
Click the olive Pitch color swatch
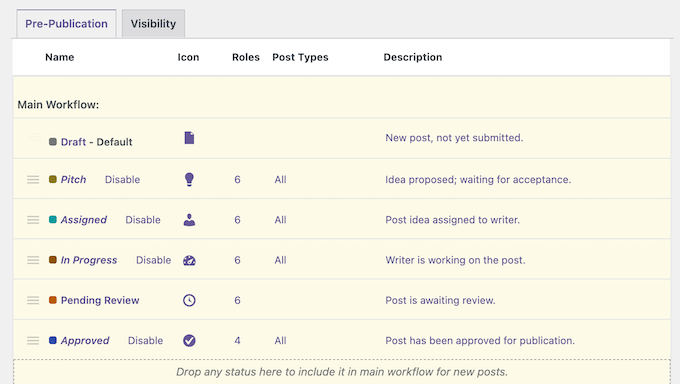coord(53,179)
